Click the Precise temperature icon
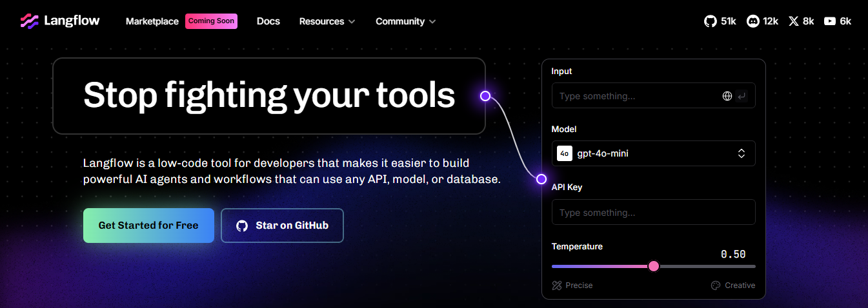868x308 pixels. [558, 285]
